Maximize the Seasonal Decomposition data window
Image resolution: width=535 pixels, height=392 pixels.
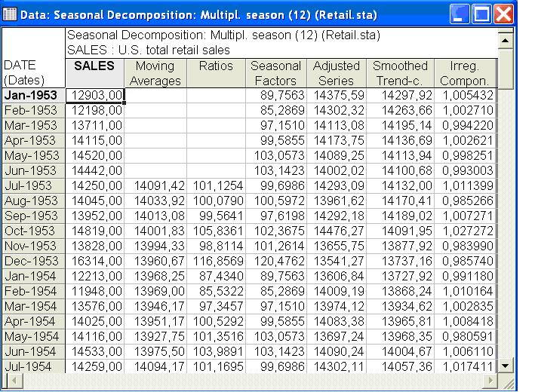pos(481,14)
